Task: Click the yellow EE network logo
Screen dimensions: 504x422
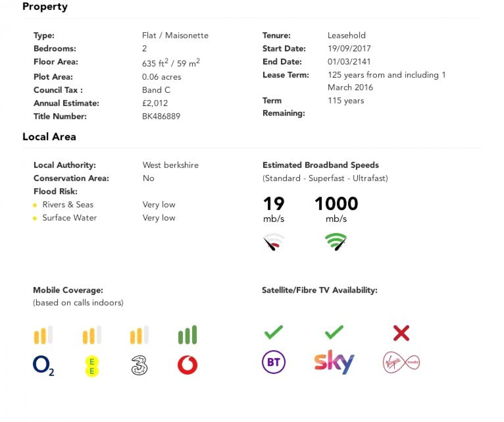Action: 92,366
